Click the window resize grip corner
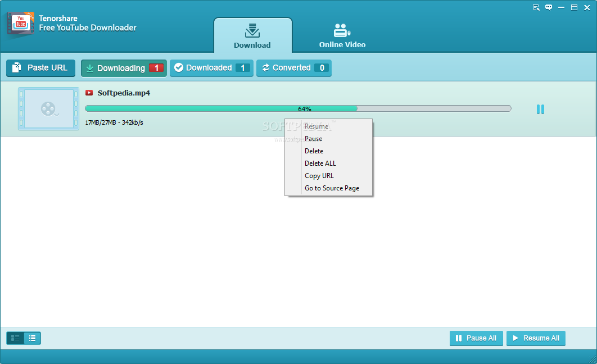 click(593, 360)
